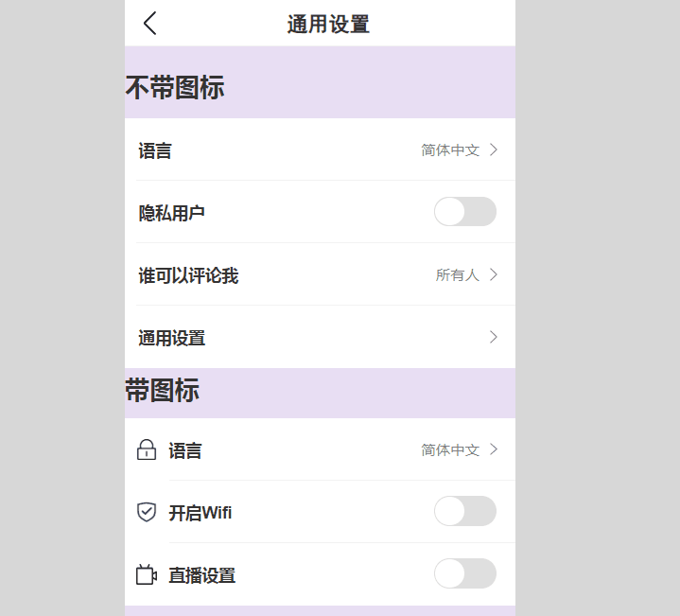The width and height of the screenshot is (680, 616).
Task: Expand the chevron in the icon-section 语言 row
Action: (494, 449)
